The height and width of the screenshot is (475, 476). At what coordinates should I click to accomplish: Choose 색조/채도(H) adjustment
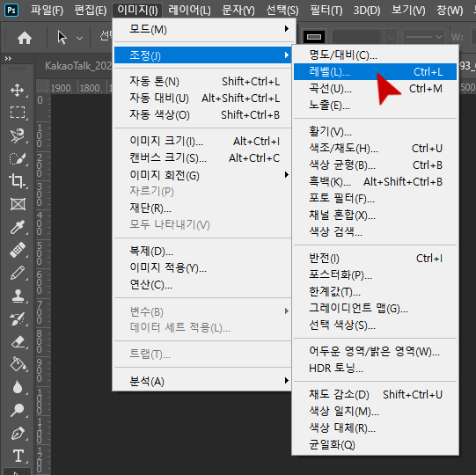click(x=375, y=149)
